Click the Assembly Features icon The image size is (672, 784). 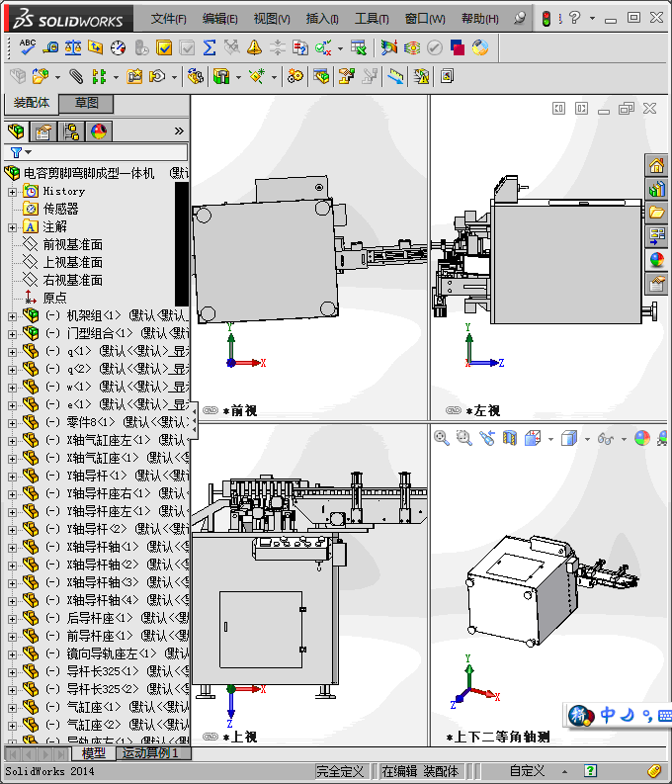(221, 76)
